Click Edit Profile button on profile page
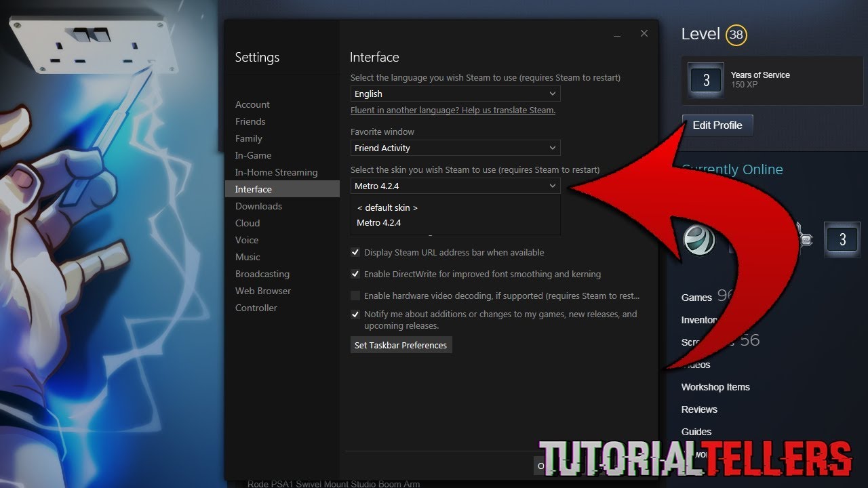The image size is (868, 488). tap(717, 125)
